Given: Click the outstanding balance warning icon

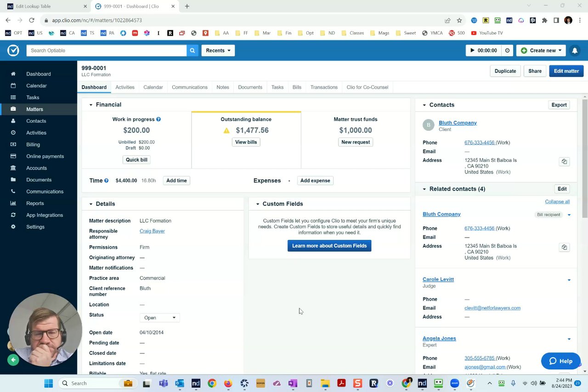Looking at the screenshot, I should pyautogui.click(x=226, y=131).
